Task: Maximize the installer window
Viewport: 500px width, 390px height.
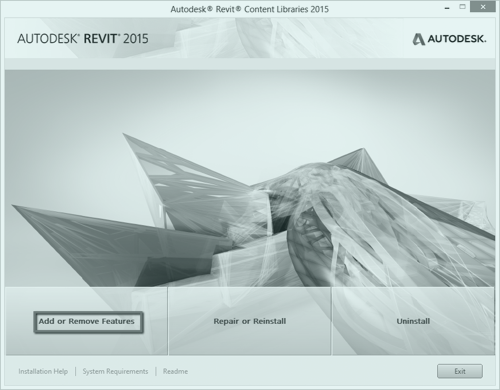Action: pos(462,7)
